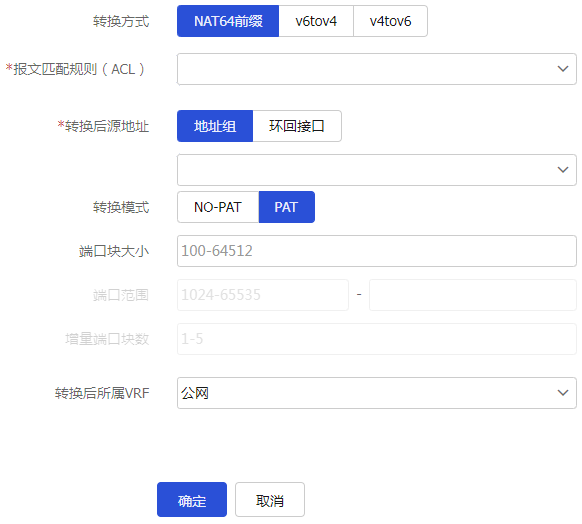Click the chevron arrow of VRF selector
Screen dimensions: 582x524
[563, 393]
